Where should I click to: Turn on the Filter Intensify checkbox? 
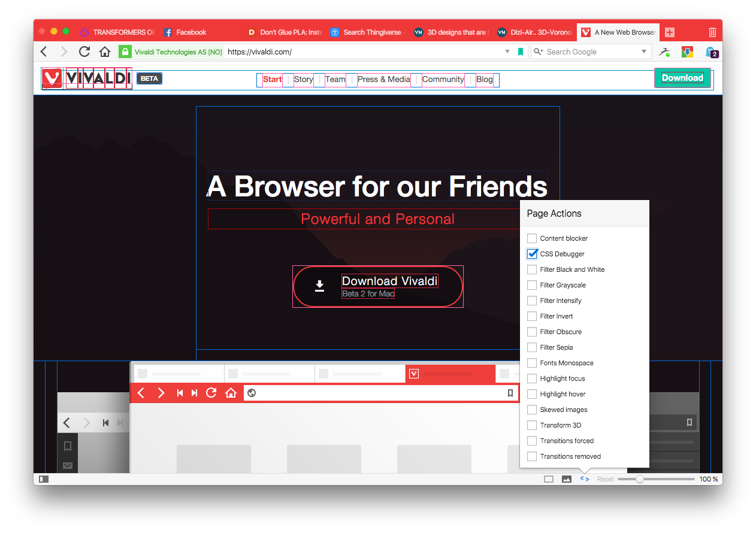coord(532,301)
